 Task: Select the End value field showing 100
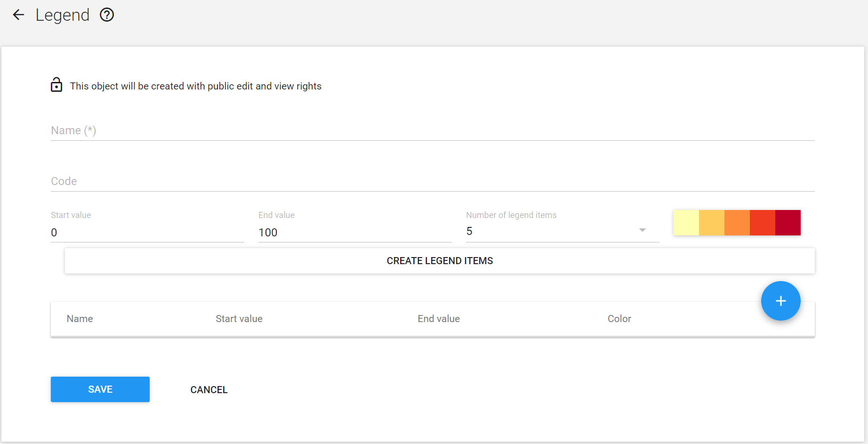click(x=355, y=232)
